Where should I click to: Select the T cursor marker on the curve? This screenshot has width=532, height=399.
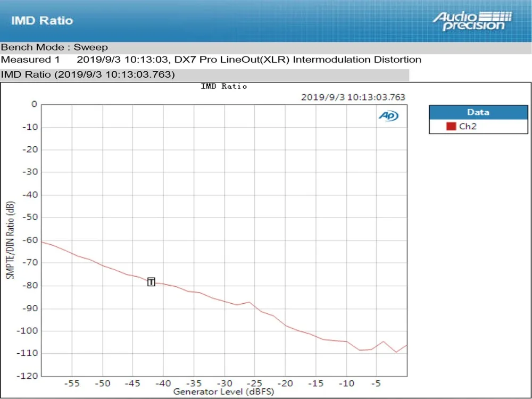point(151,281)
